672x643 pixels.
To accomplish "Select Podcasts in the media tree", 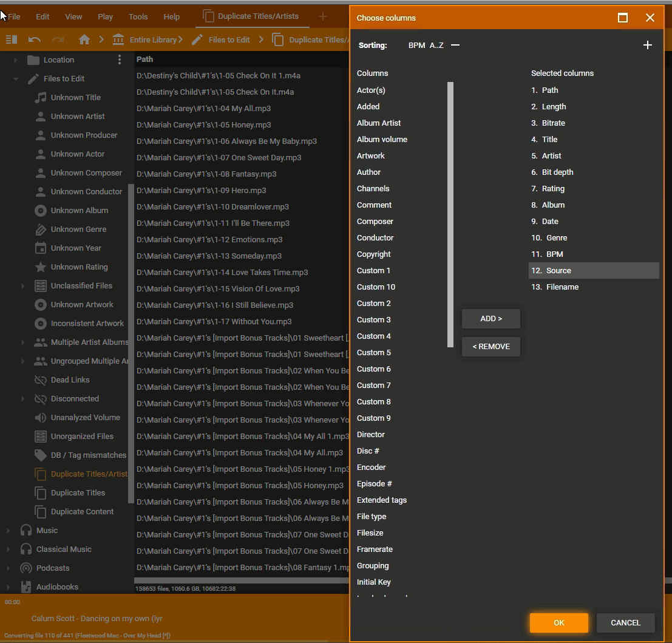I will [x=53, y=568].
